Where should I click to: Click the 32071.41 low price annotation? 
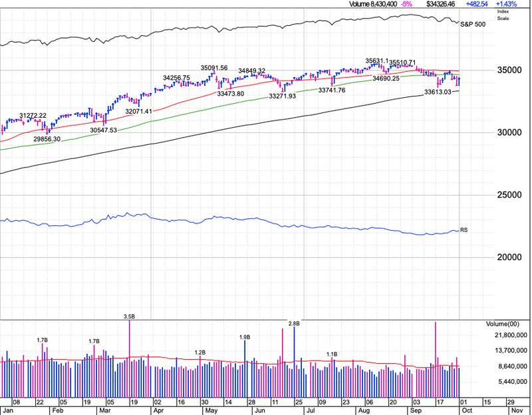coord(139,111)
